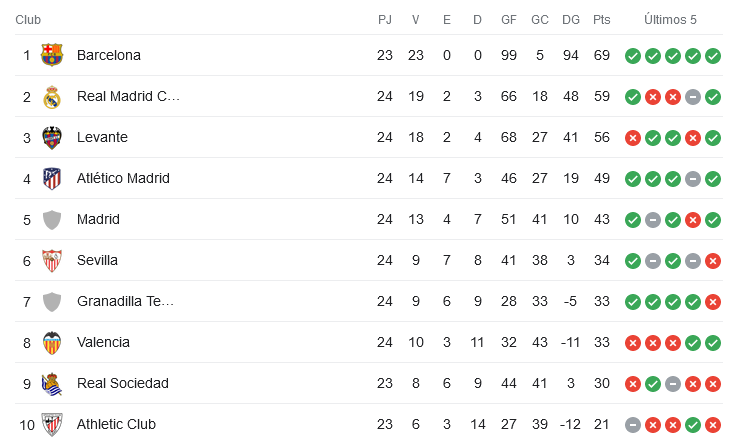Click the Valencia bat crest icon
The height and width of the screenshot is (442, 745).
(x=52, y=343)
